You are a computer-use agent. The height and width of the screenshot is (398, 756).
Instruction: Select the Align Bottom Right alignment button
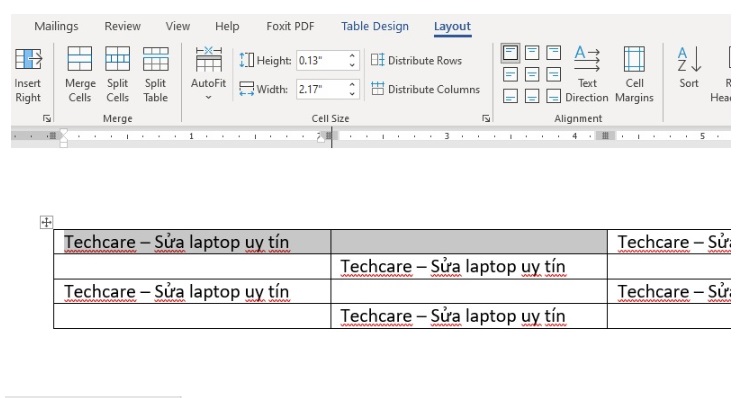click(x=554, y=96)
